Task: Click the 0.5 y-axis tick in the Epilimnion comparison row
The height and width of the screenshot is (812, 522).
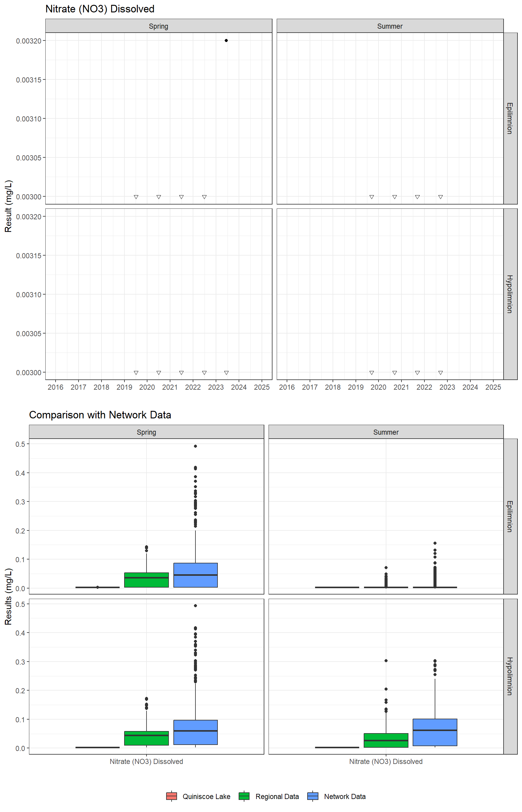Action: pyautogui.click(x=20, y=444)
